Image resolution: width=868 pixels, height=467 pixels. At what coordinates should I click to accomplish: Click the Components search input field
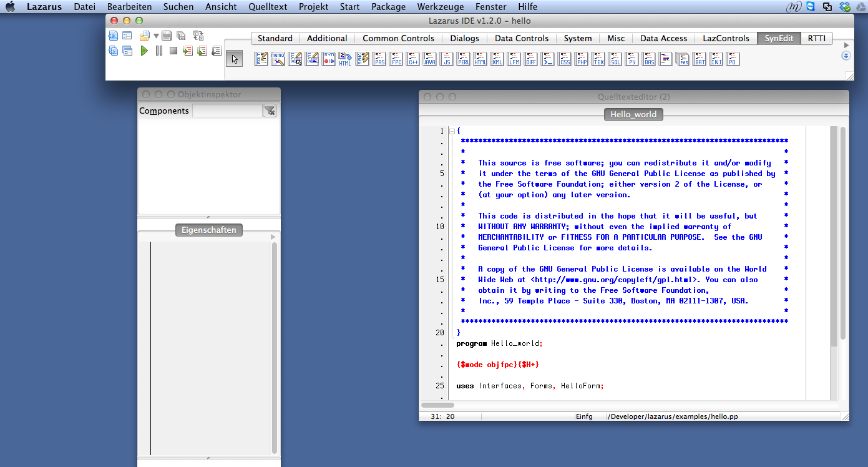pos(227,111)
